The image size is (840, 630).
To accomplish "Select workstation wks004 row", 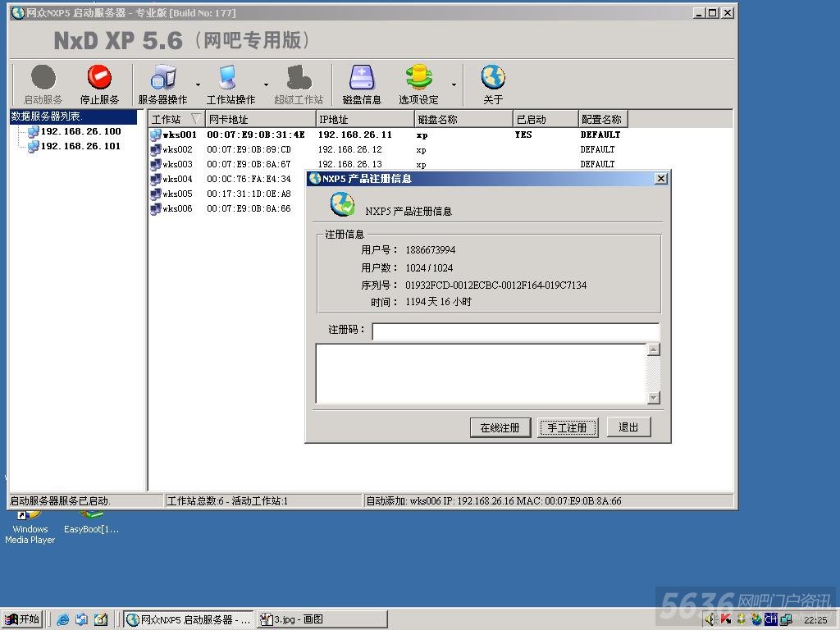I will click(227, 179).
